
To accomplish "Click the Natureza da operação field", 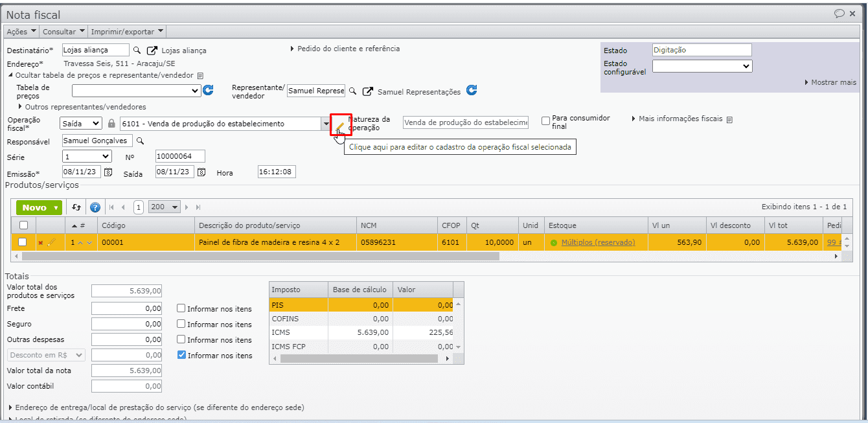I will [466, 122].
